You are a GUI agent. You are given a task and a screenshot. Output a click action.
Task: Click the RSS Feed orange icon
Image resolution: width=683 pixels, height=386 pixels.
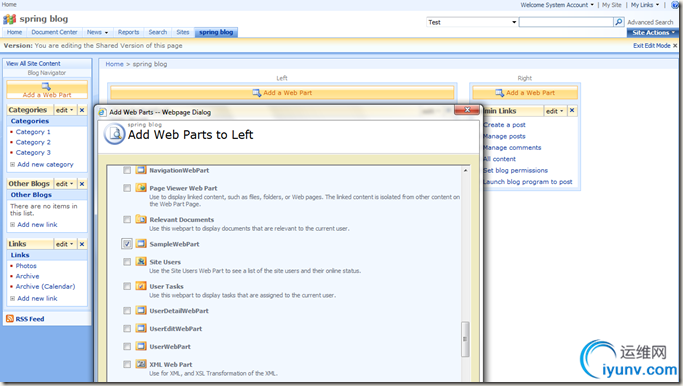pos(10,318)
